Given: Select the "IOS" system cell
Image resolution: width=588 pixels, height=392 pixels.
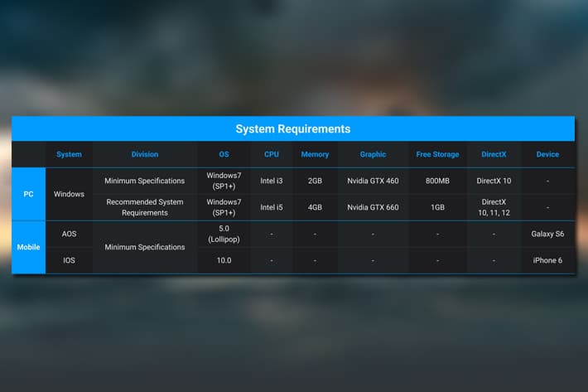Looking at the screenshot, I should click(69, 260).
